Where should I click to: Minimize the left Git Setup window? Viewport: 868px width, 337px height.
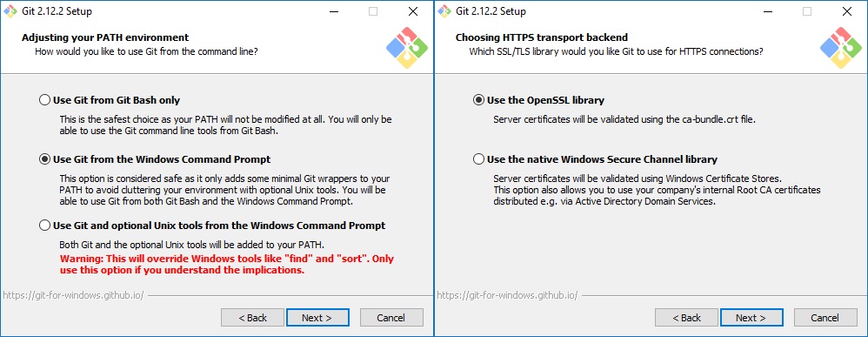click(334, 11)
